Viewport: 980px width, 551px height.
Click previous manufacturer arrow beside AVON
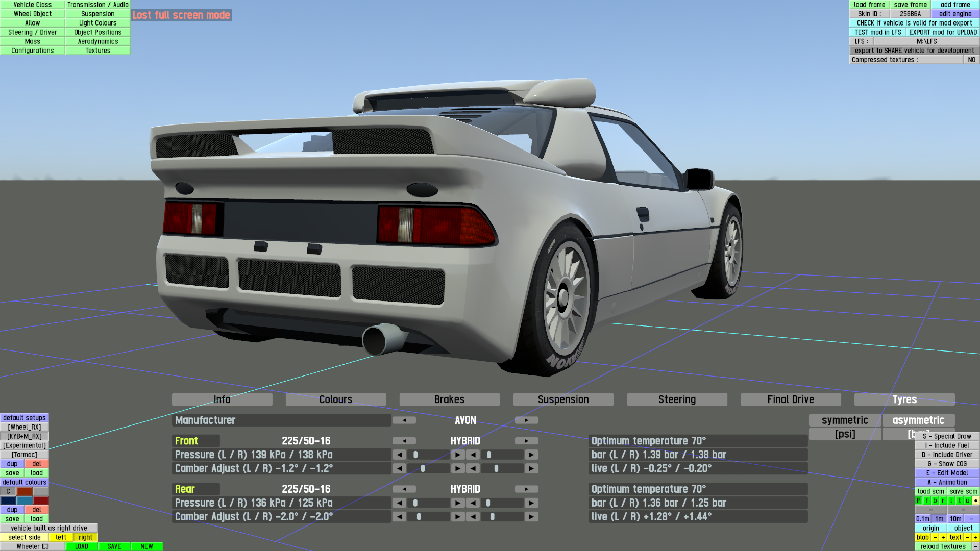[404, 420]
